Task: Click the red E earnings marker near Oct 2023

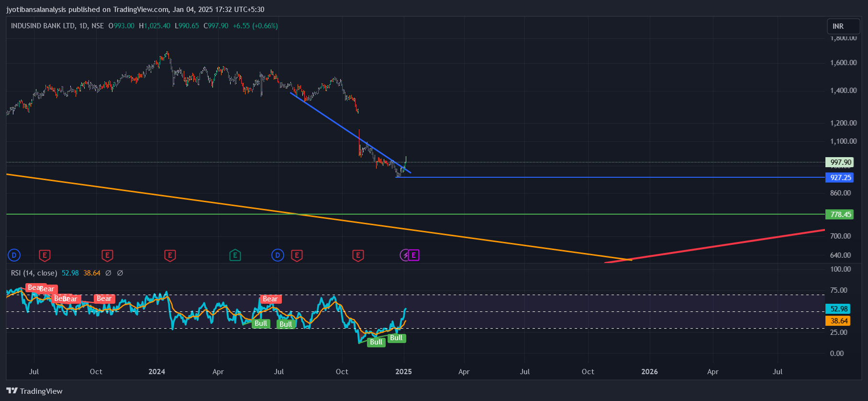Action: point(107,255)
